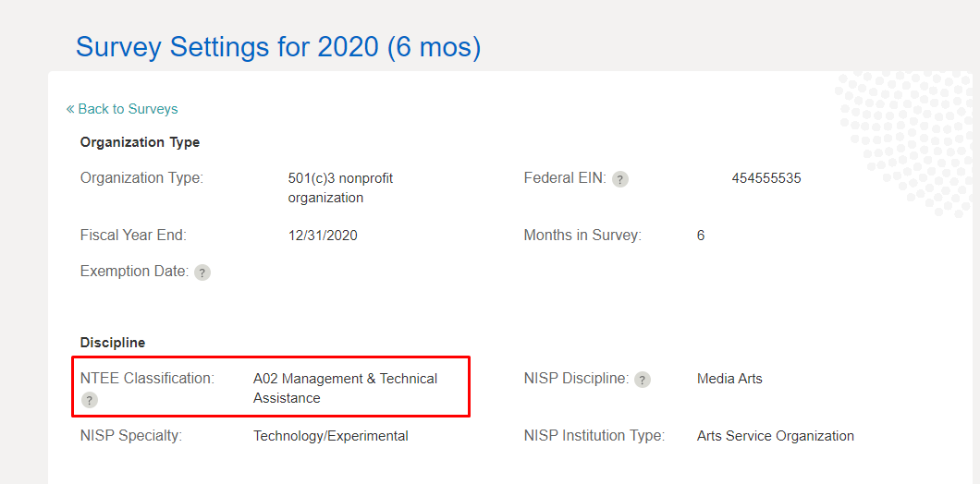Show help for NTEE Classification
Viewport: 980px width, 484px height.
pos(89,400)
